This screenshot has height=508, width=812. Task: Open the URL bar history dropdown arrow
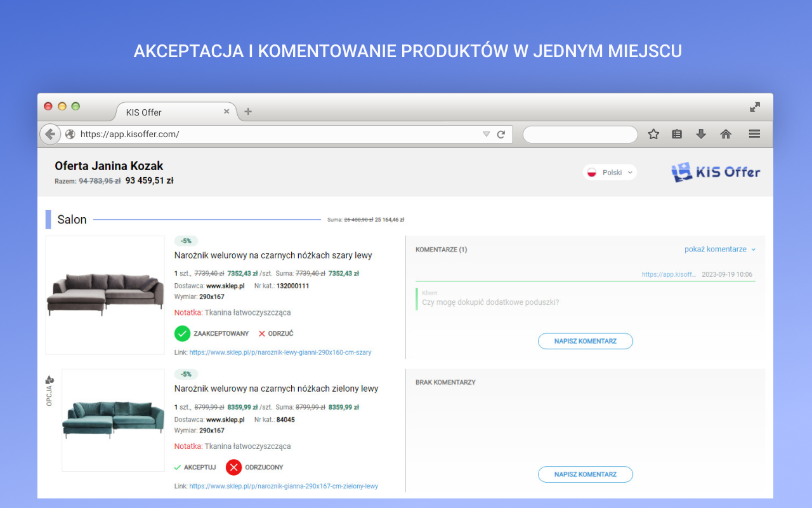coord(486,134)
